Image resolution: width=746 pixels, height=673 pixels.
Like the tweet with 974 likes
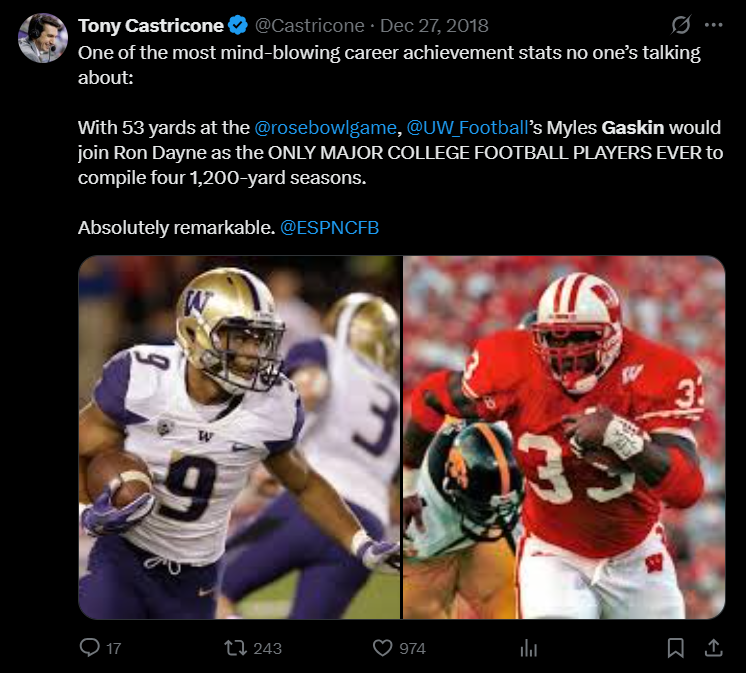pos(382,648)
